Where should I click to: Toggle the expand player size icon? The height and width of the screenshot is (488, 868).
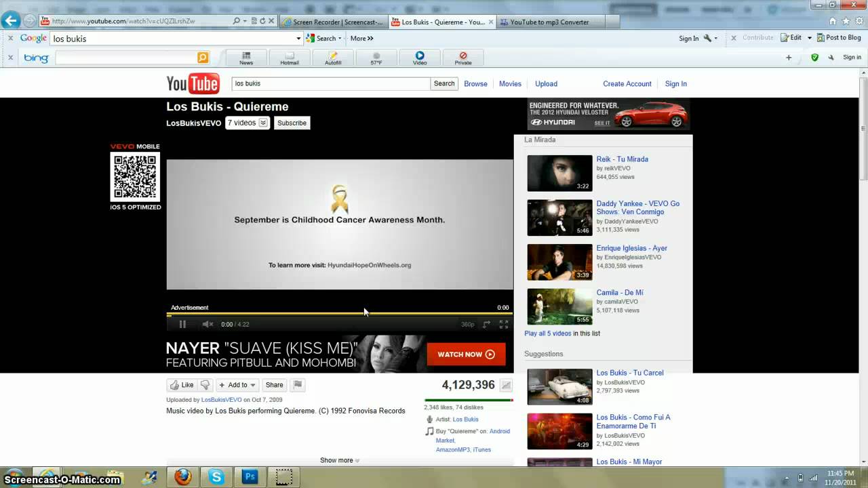tap(486, 325)
